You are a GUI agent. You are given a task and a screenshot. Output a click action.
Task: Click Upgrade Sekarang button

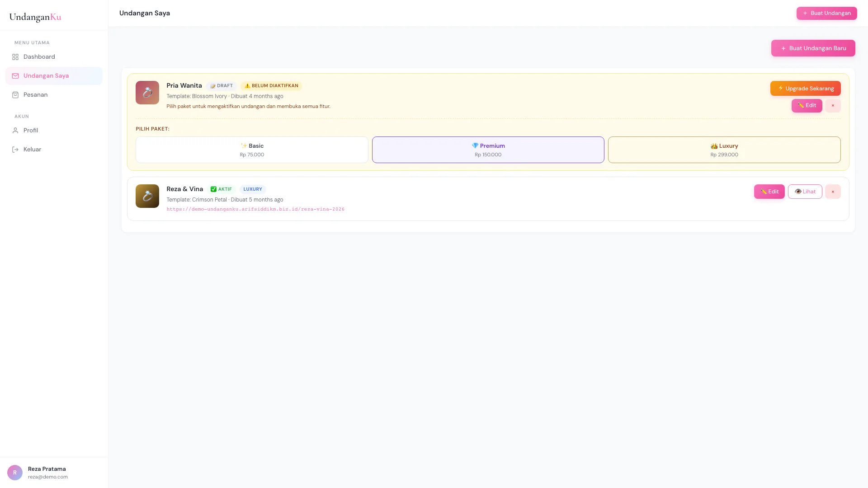point(805,89)
